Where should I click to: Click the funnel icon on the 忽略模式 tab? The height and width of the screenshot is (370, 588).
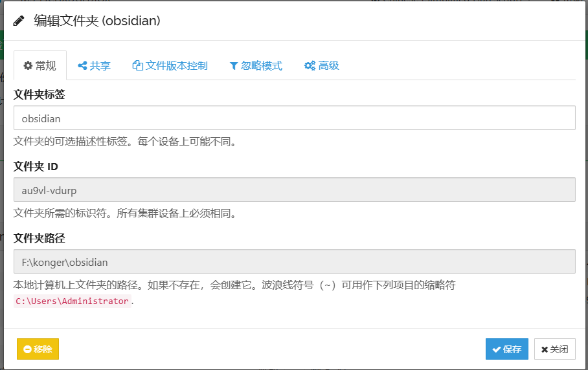tap(234, 65)
